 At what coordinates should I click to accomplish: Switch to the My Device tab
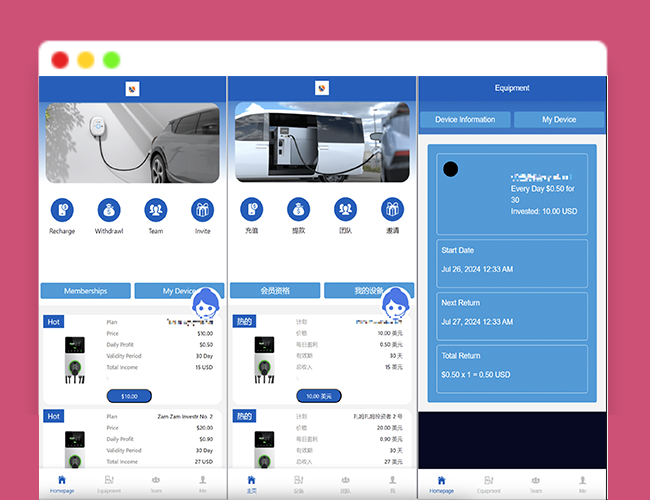click(x=559, y=120)
